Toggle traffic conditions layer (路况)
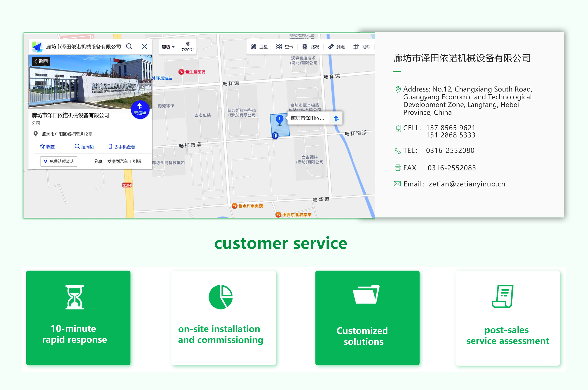The width and height of the screenshot is (588, 390). [x=310, y=47]
